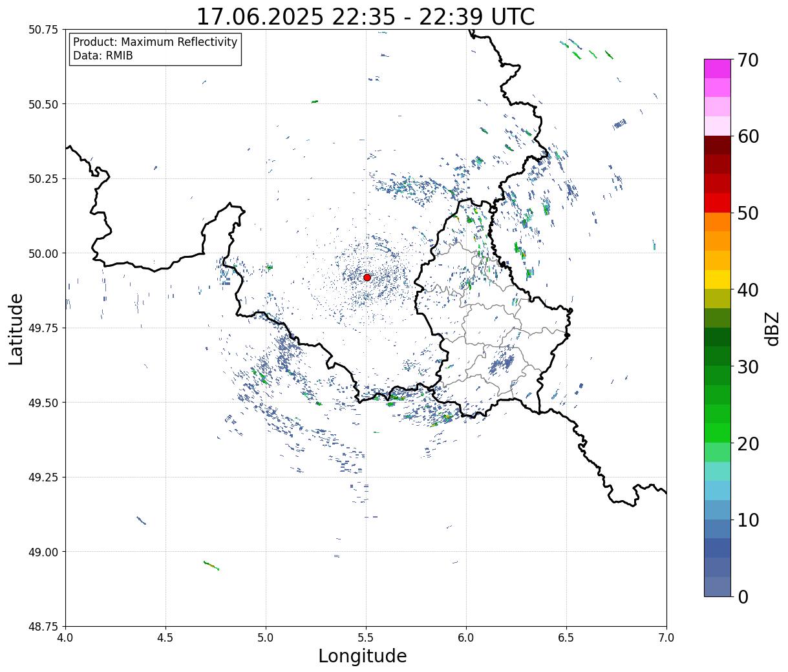The width and height of the screenshot is (788, 672).
Task: Click the latitude tick label 48.75
Action: [43, 627]
